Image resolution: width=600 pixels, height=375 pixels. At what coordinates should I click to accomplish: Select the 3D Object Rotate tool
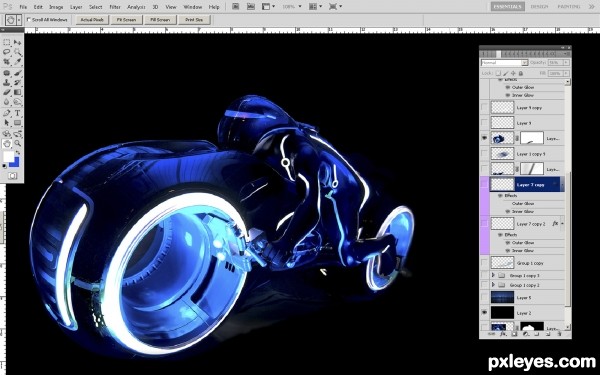7,134
